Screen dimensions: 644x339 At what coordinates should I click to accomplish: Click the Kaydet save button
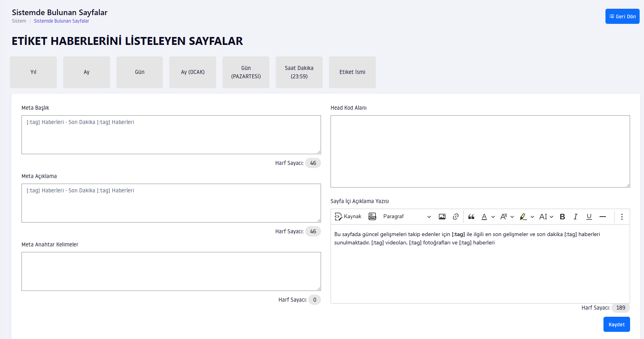pyautogui.click(x=617, y=324)
